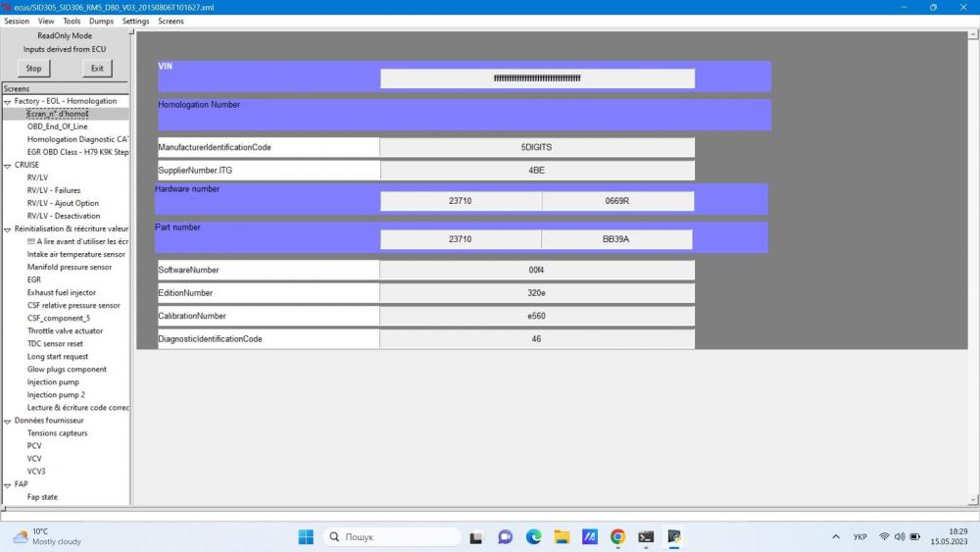The width and height of the screenshot is (980, 552).
Task: Open Lecture & écriture code correc screen
Action: point(77,408)
